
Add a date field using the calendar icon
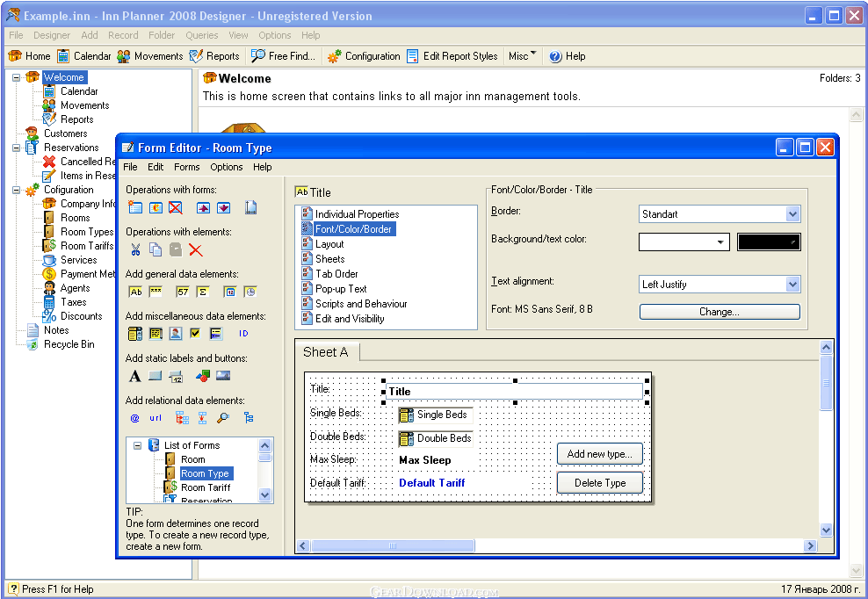click(230, 292)
